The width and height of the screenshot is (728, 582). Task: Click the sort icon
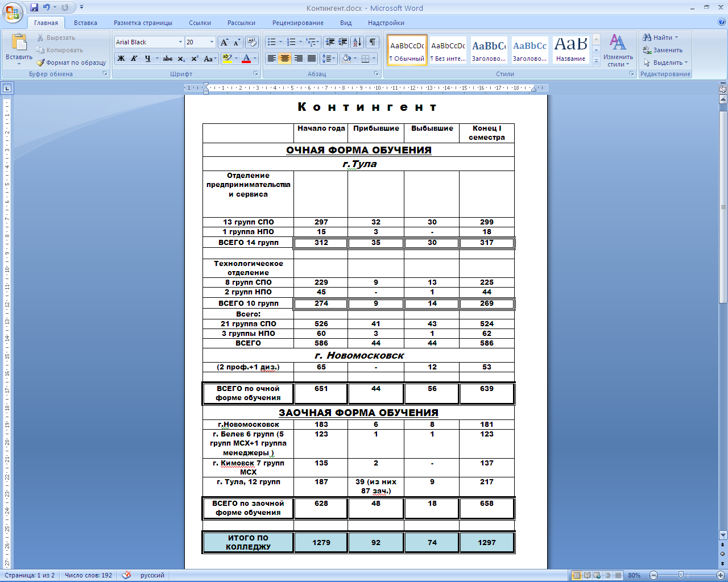pyautogui.click(x=357, y=42)
